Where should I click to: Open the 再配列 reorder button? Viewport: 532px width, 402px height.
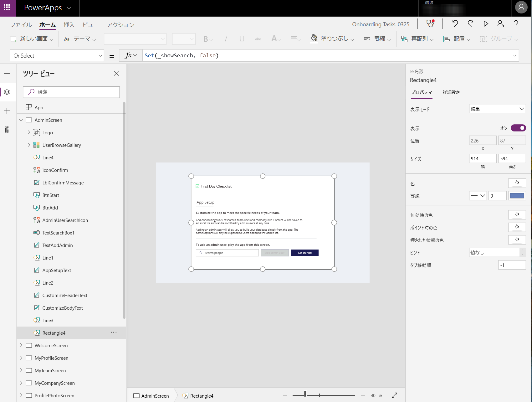click(x=417, y=39)
